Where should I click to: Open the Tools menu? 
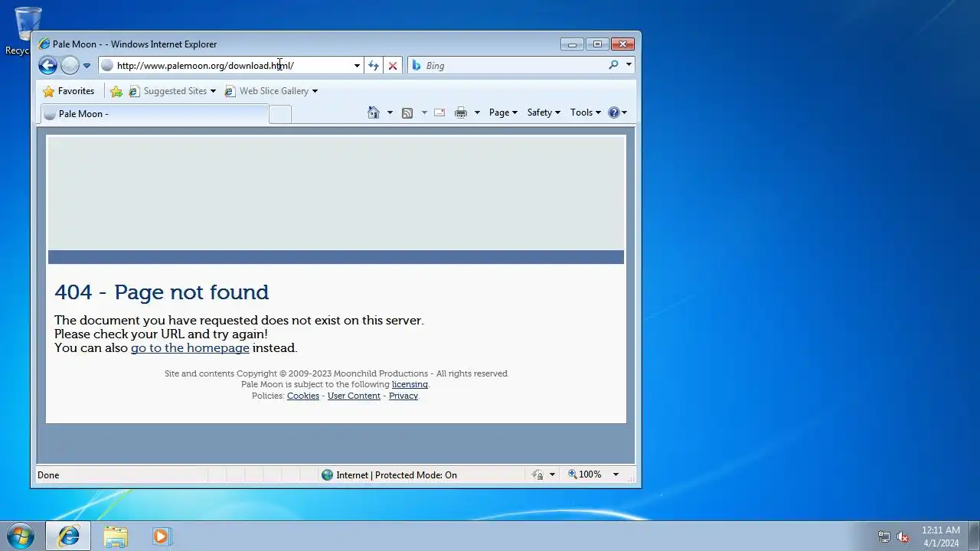586,112
